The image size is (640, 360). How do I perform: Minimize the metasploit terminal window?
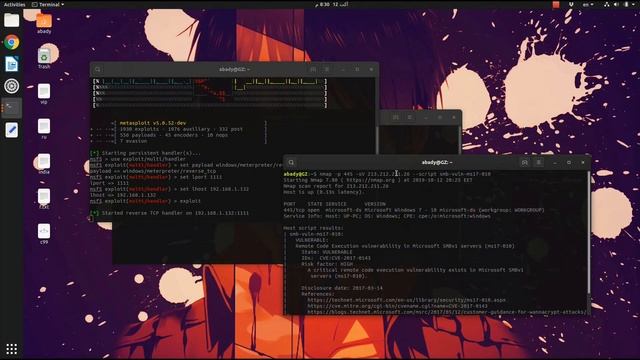pyautogui.click(x=343, y=69)
